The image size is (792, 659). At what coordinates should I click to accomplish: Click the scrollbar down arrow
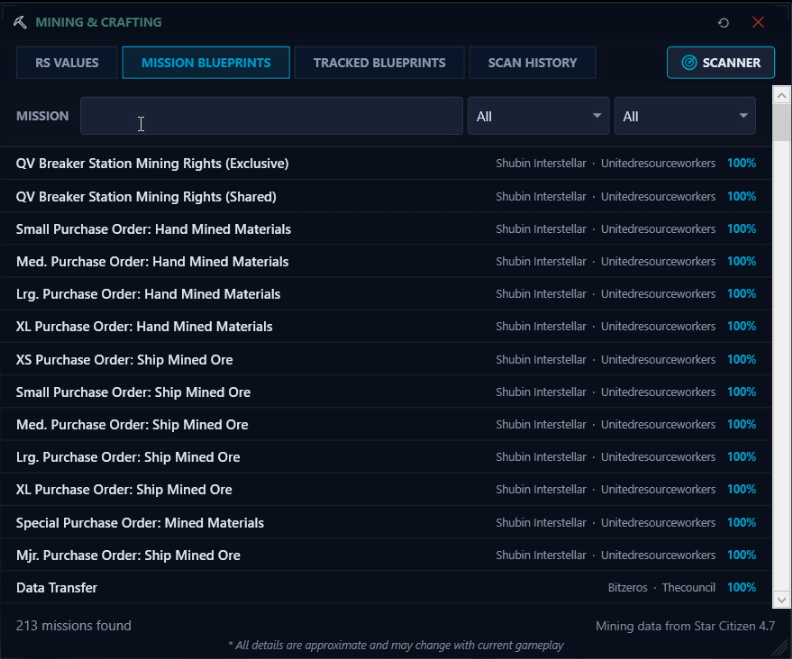(781, 600)
